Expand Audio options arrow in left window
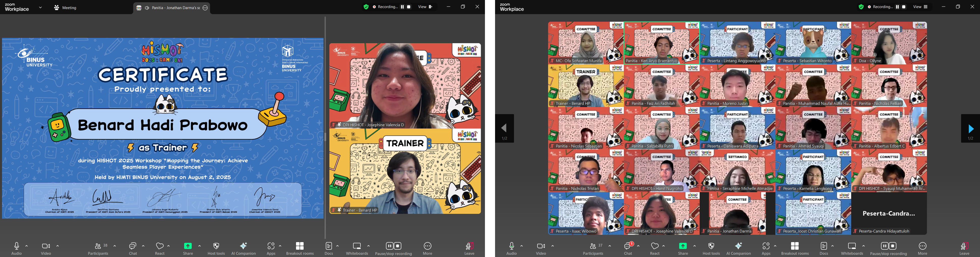Viewport: 980px width, 257px height. click(27, 246)
